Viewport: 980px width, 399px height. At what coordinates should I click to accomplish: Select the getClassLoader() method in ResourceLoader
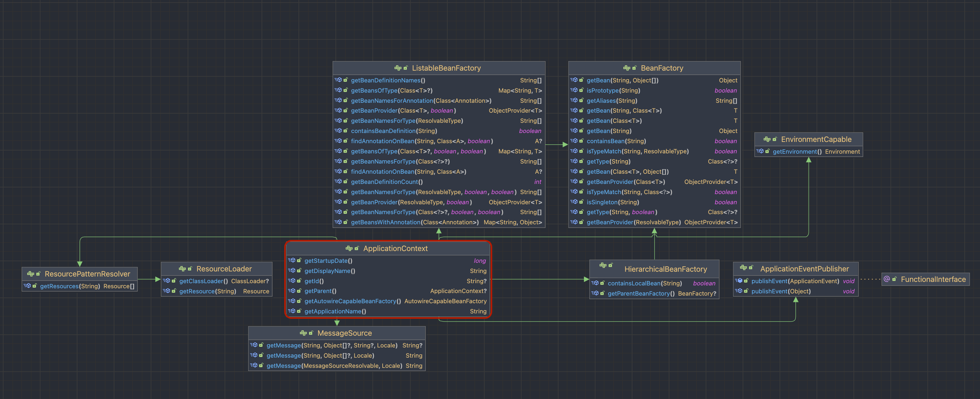(204, 281)
